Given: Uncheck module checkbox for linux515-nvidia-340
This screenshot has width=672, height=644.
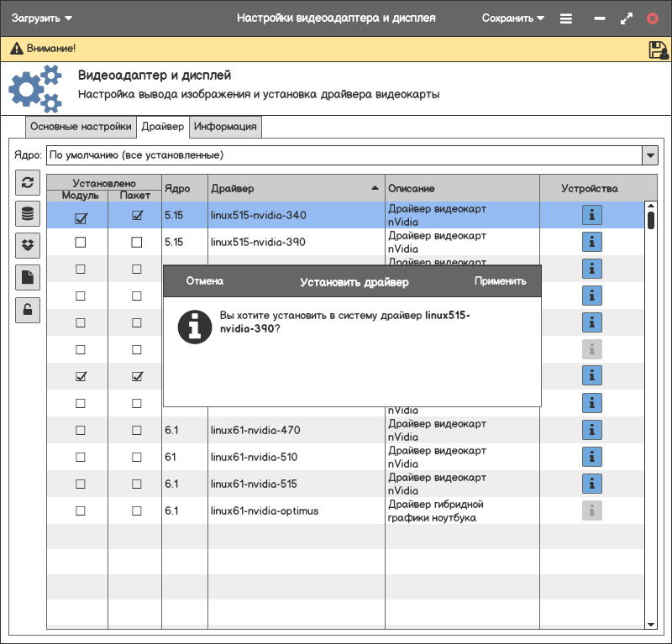Looking at the screenshot, I should pyautogui.click(x=81, y=216).
